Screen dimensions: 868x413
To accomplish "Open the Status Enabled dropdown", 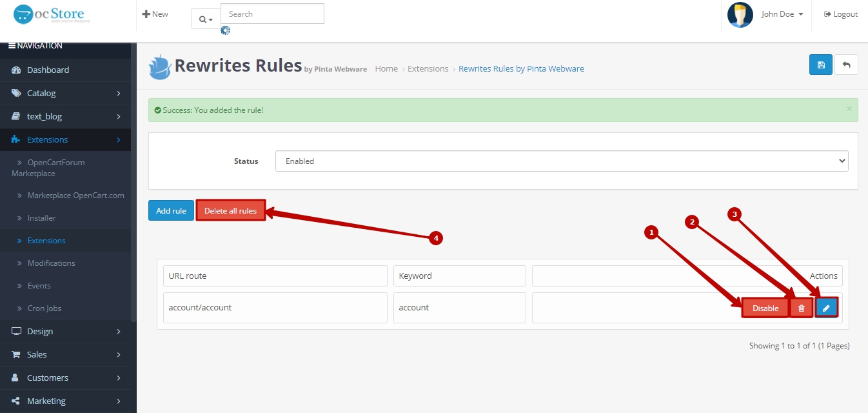I will (x=561, y=161).
